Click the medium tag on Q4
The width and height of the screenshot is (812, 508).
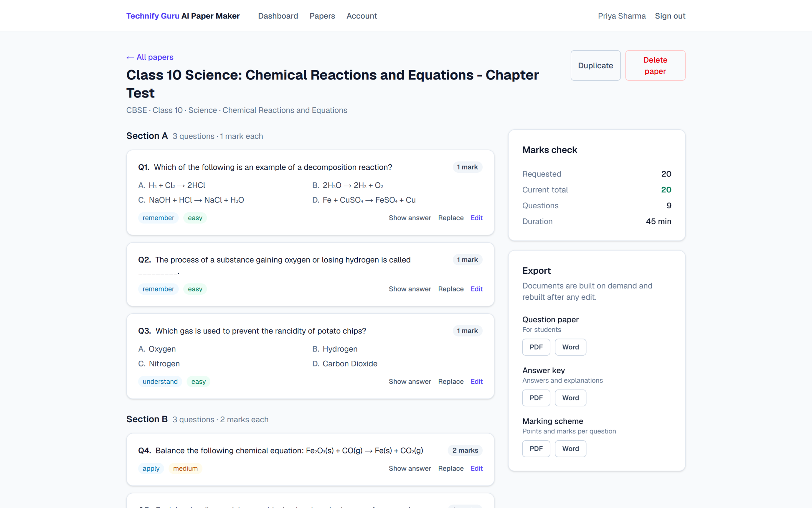[185, 468]
